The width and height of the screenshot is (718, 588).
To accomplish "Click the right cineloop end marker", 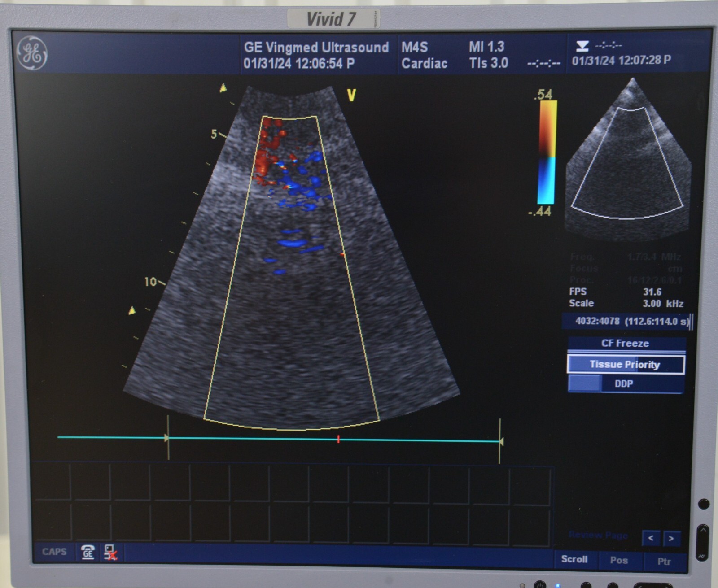I will click(500, 441).
